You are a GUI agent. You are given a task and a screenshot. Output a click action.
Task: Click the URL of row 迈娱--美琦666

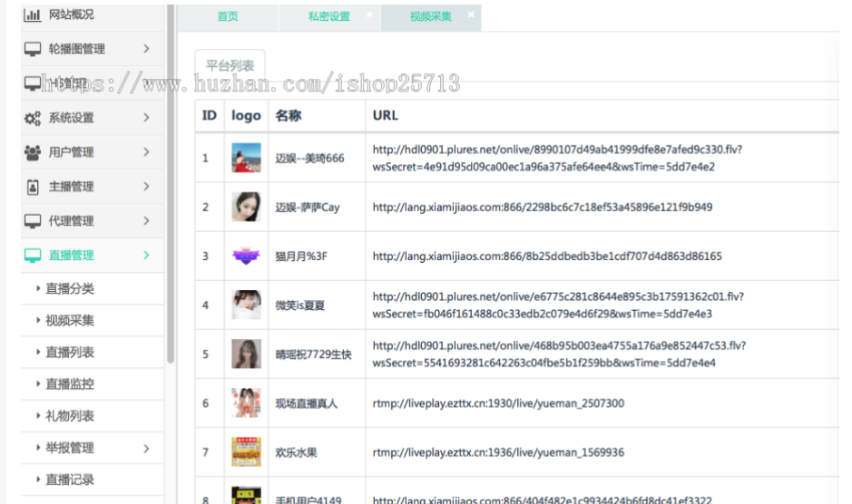tap(557, 158)
